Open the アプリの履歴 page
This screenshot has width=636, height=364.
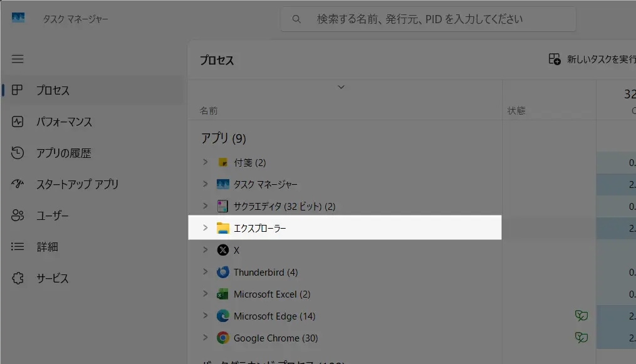pos(63,153)
